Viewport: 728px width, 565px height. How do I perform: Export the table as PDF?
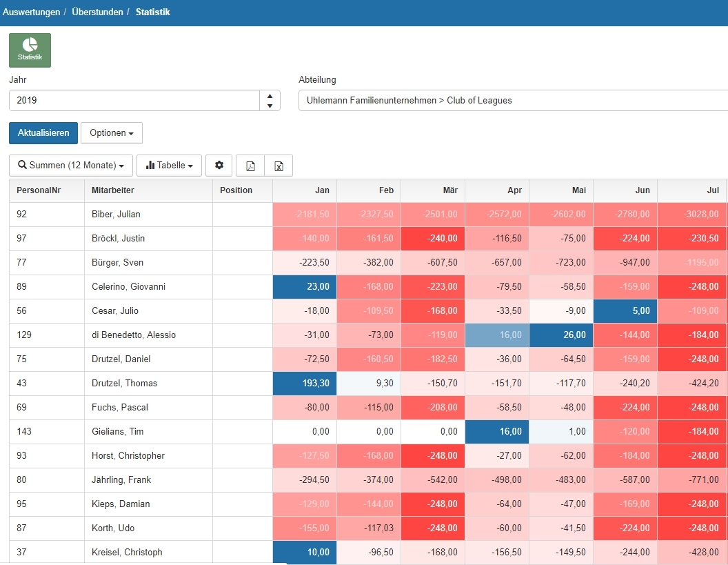250,166
